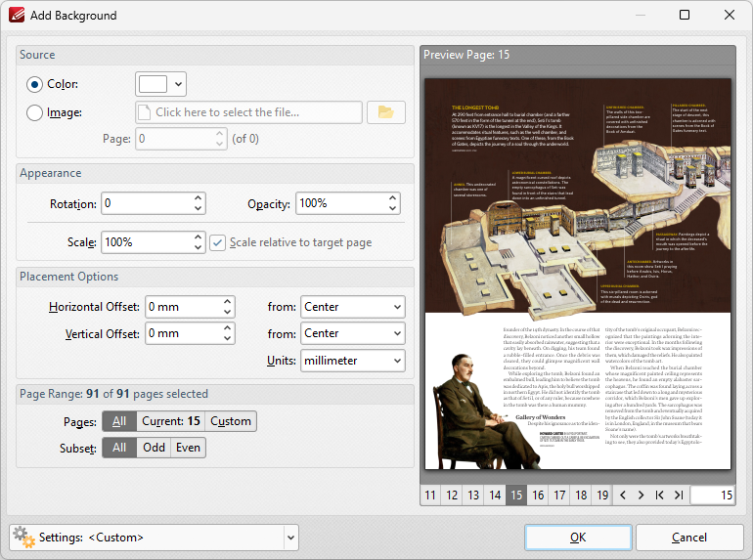Screen dimensions: 753x560
Task: Maximize the Add Background dialog
Action: [685, 15]
